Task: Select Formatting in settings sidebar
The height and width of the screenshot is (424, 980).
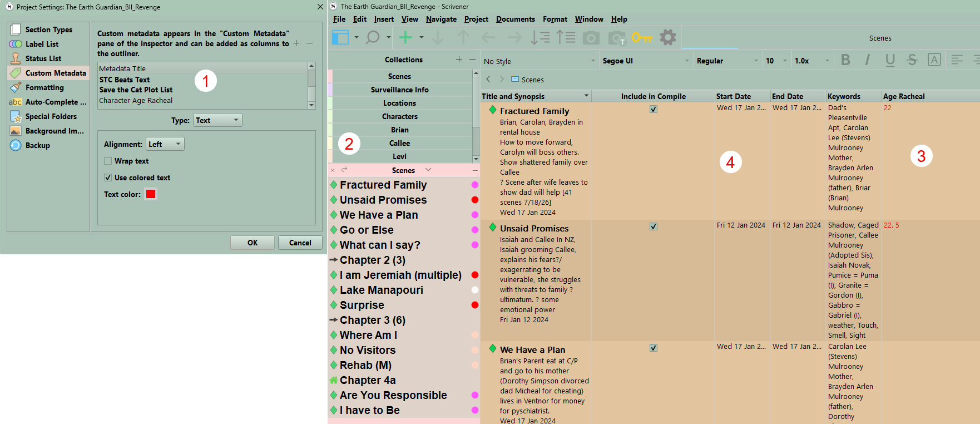Action: (48, 87)
